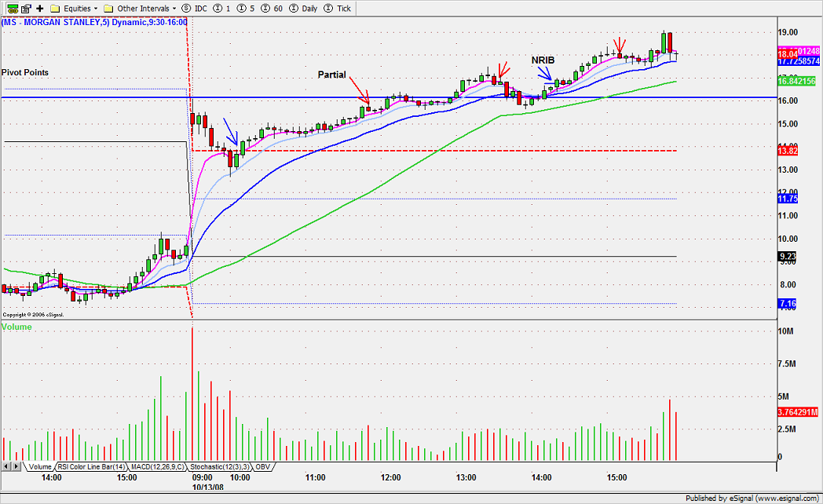
Task: Click the 7.5M volume scale value
Action: 788,364
